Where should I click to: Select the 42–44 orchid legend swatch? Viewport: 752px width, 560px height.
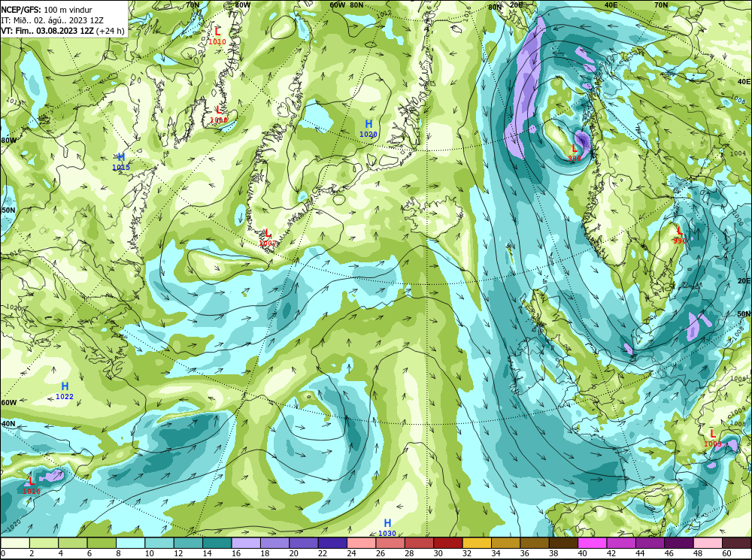click(620, 543)
